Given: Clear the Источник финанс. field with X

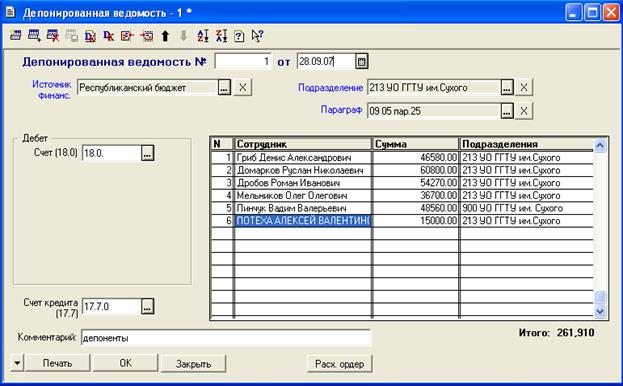Looking at the screenshot, I should point(242,88).
